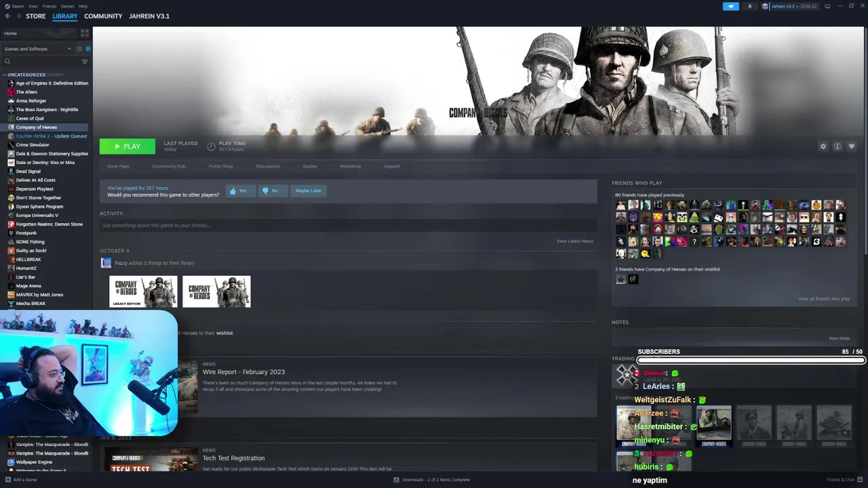The width and height of the screenshot is (868, 488).
Task: Open the advanced filter options icon
Action: (x=85, y=62)
